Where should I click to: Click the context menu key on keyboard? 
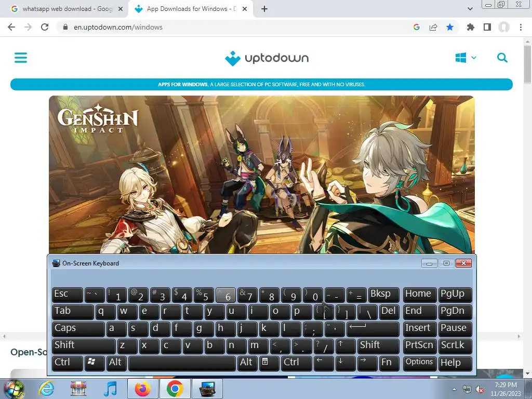point(269,363)
